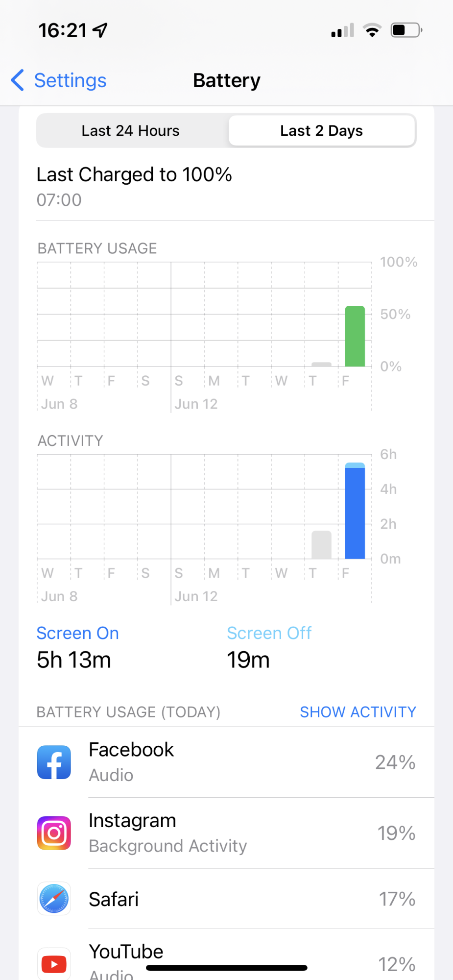Screen dimensions: 453x980
Task: Tap the home indicator bar
Action: [x=226, y=968]
